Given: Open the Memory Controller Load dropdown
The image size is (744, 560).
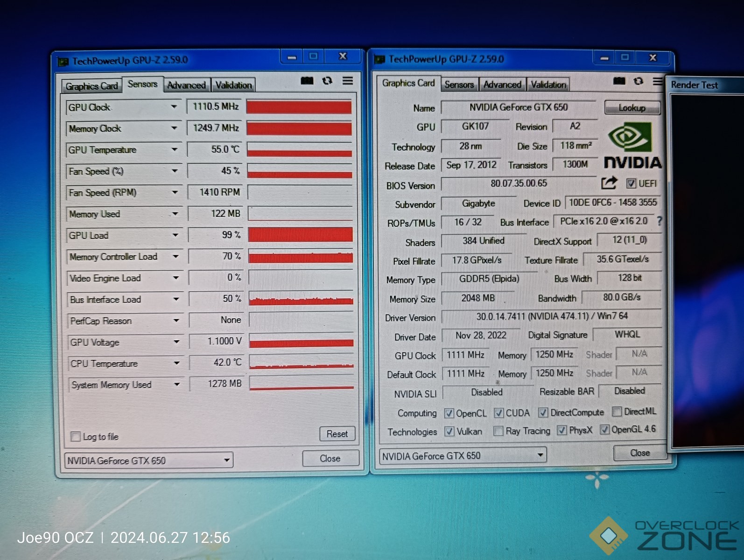Looking at the screenshot, I should tap(175, 256).
